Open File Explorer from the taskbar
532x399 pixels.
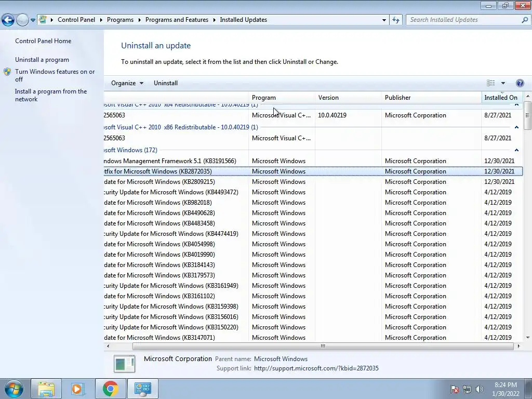pyautogui.click(x=46, y=389)
